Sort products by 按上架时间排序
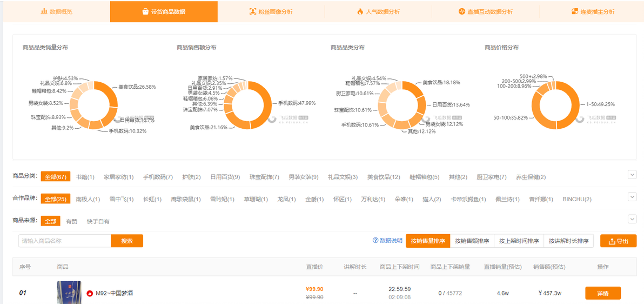 519,241
